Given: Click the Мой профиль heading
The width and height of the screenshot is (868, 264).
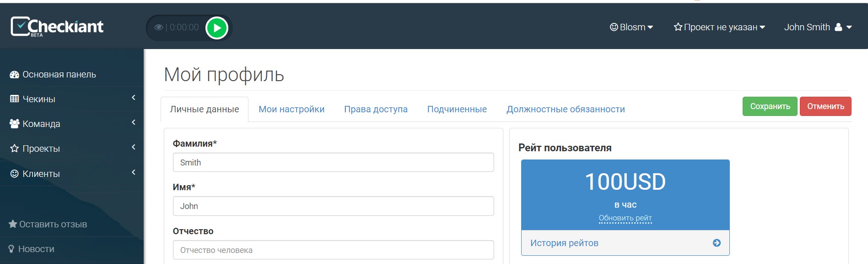Looking at the screenshot, I should [x=224, y=74].
